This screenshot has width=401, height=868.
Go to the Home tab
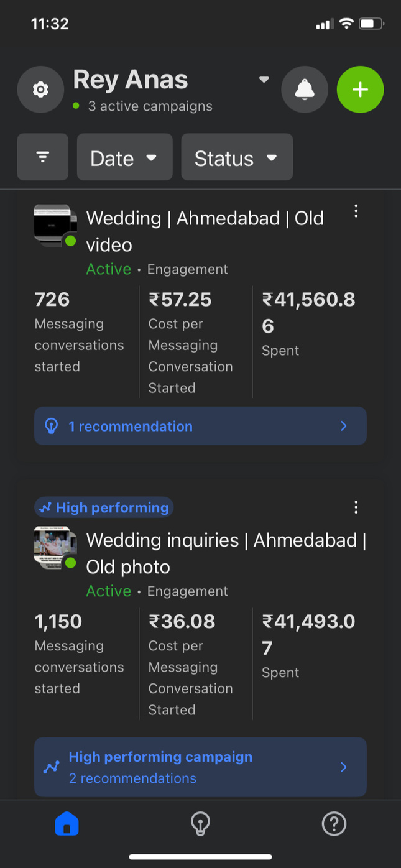point(67,824)
